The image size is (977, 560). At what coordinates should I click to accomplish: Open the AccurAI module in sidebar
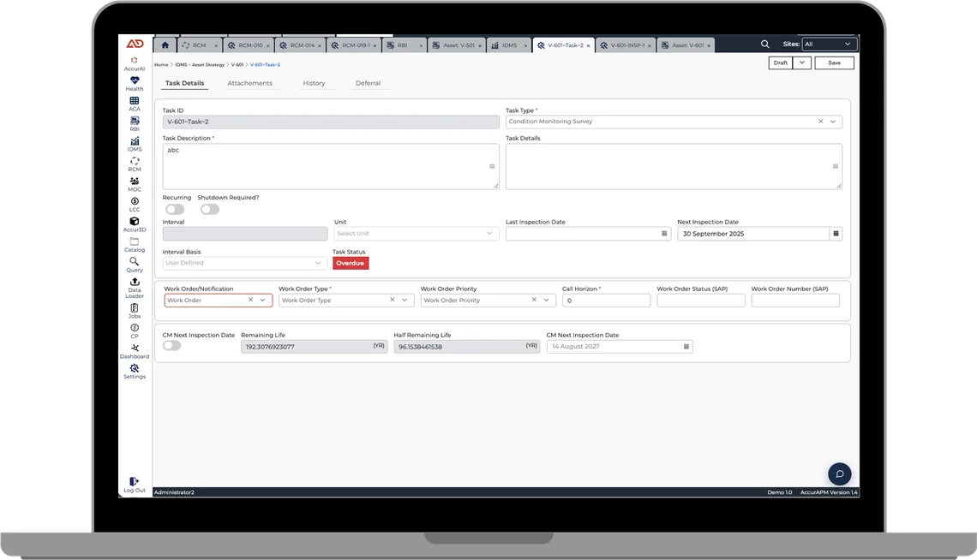(x=134, y=63)
